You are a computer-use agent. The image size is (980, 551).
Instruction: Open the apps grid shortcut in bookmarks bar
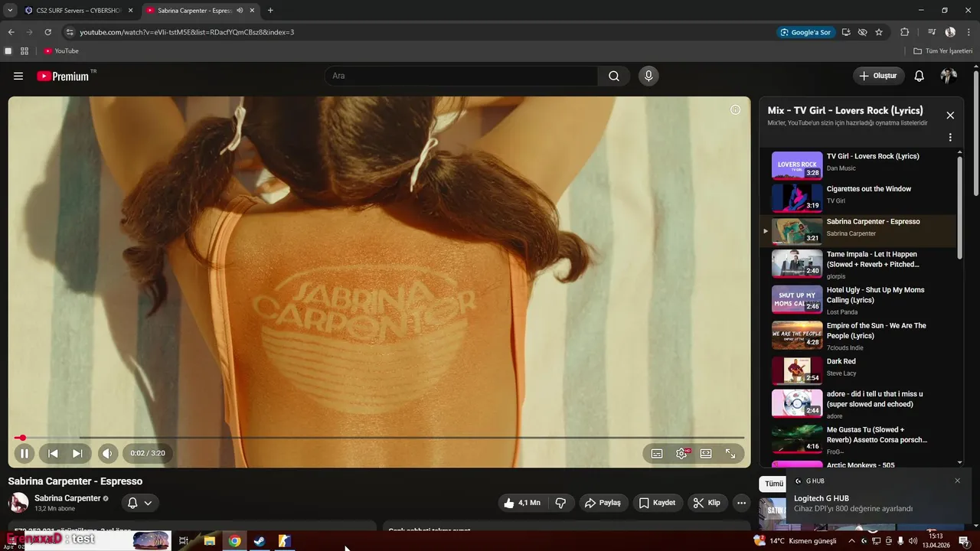(x=24, y=51)
